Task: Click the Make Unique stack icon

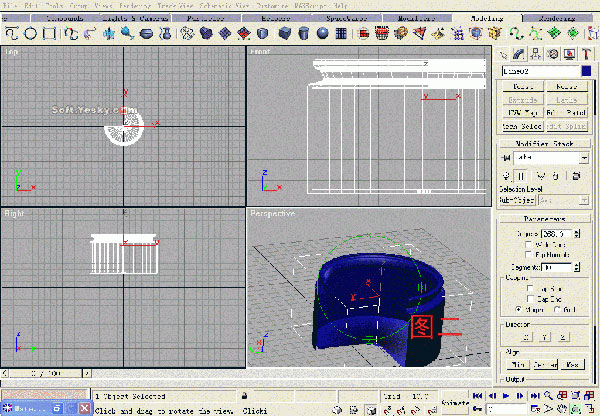Action: (541, 176)
